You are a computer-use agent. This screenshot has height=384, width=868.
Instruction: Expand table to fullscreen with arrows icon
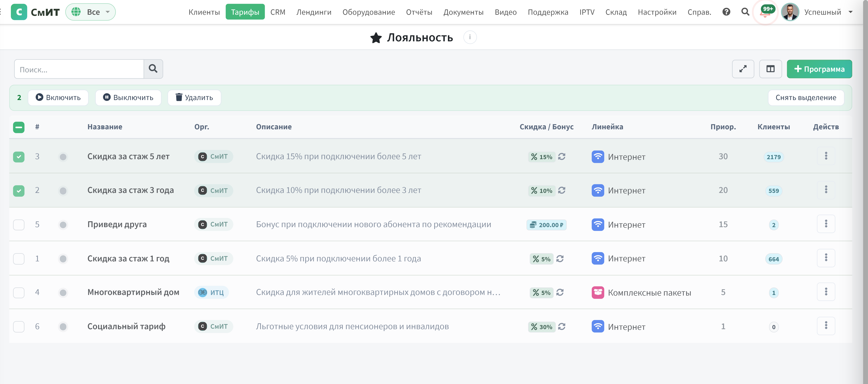click(743, 69)
